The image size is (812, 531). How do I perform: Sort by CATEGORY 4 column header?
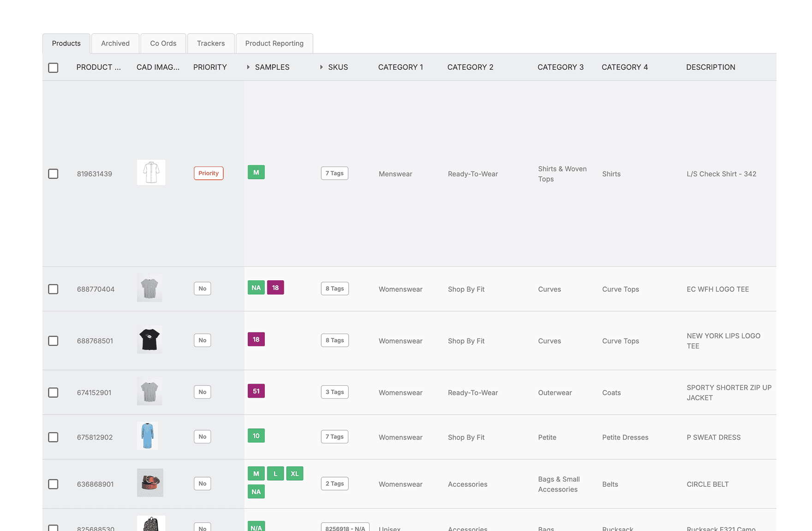tap(625, 67)
